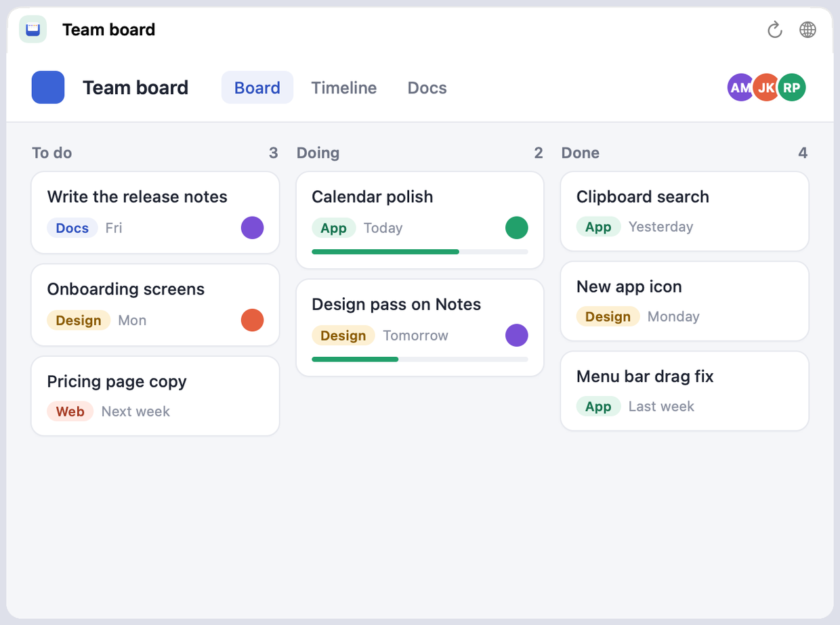Click the Today due date
The image size is (840, 625).
coord(383,228)
